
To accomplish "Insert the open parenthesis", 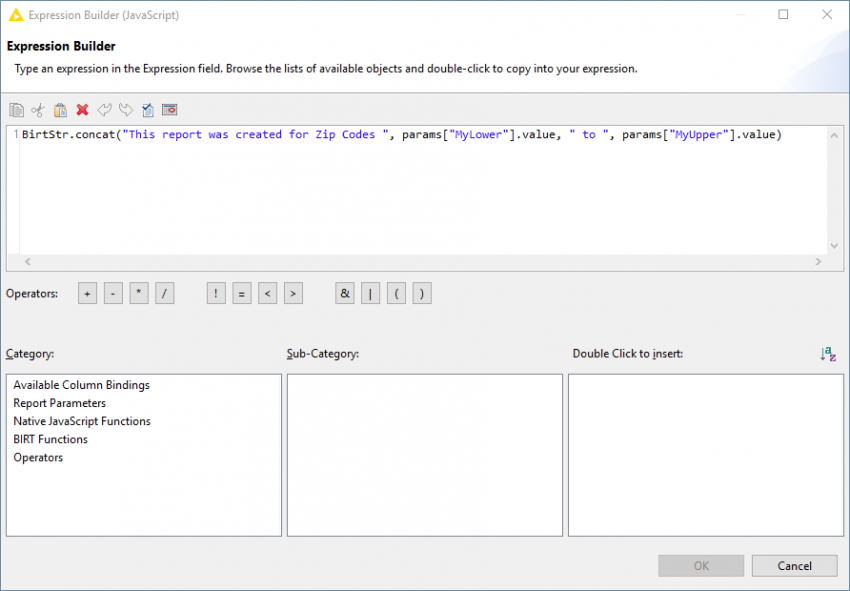I will 396,293.
